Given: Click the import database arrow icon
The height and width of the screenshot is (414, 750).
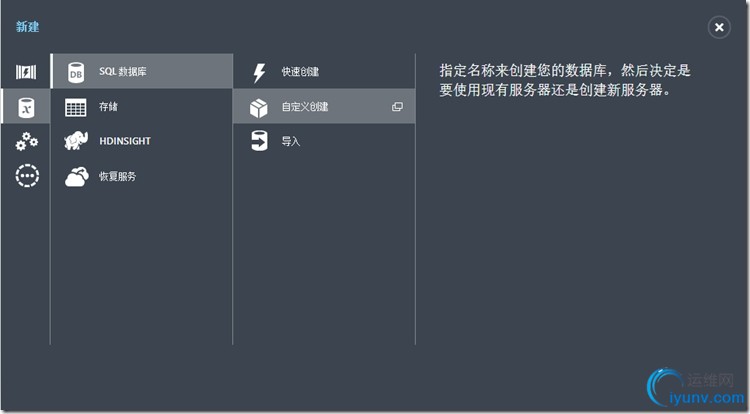Looking at the screenshot, I should point(259,141).
